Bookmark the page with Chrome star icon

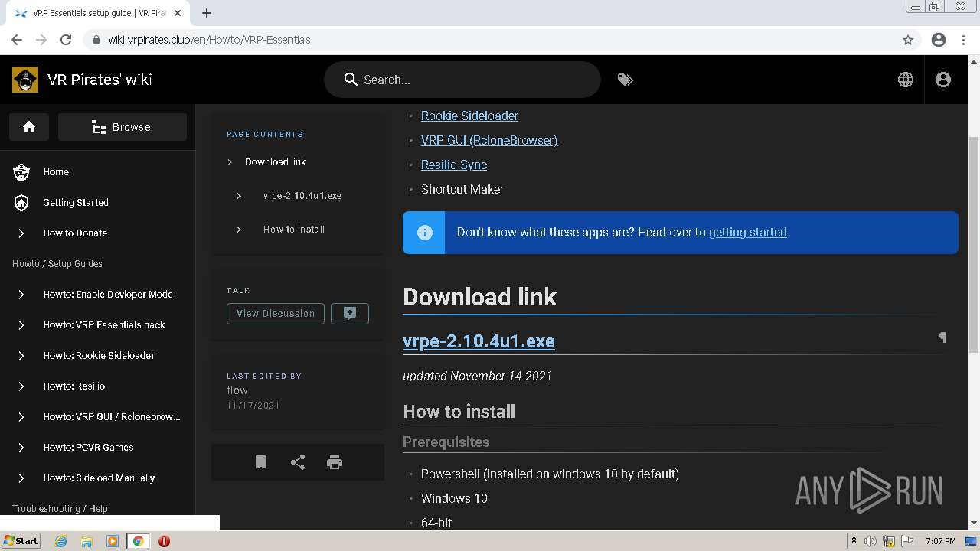tap(908, 40)
